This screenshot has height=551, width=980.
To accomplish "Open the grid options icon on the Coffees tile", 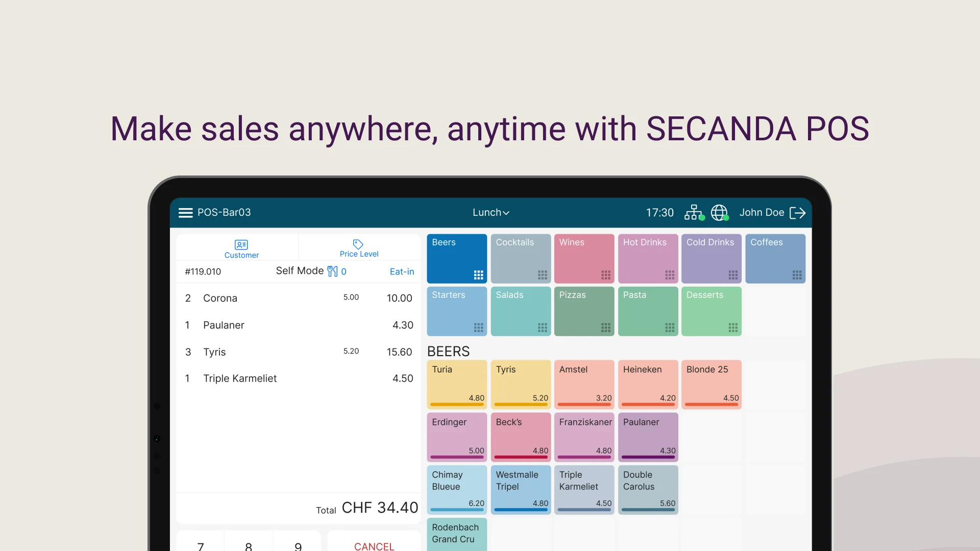I will tap(797, 274).
